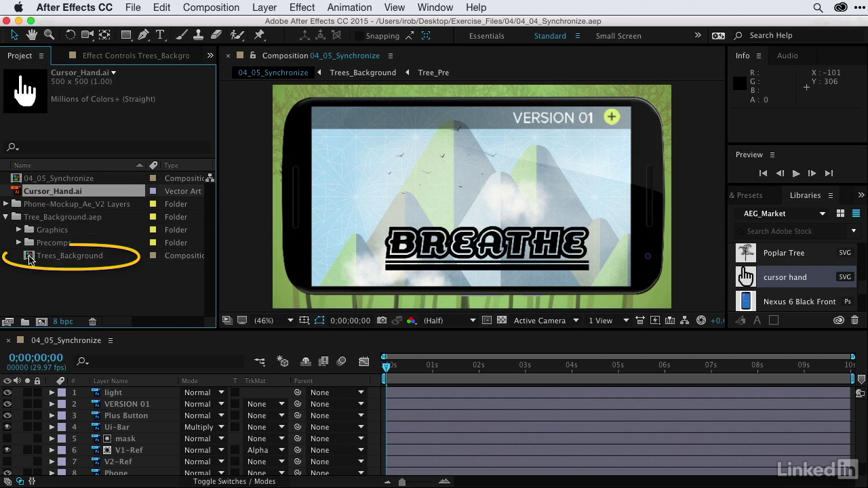Click Toggle Switches / Modes button
The width and height of the screenshot is (868, 488).
[x=234, y=481]
